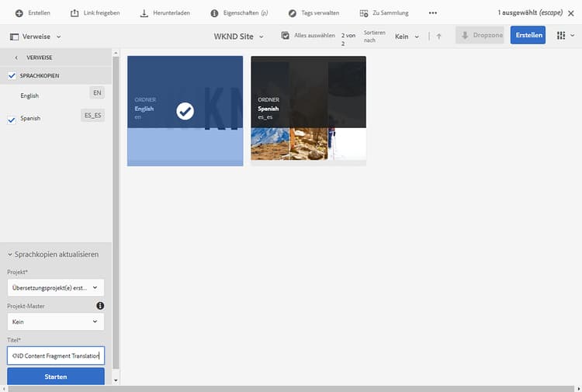Open the Projekt dropdown

point(56,287)
